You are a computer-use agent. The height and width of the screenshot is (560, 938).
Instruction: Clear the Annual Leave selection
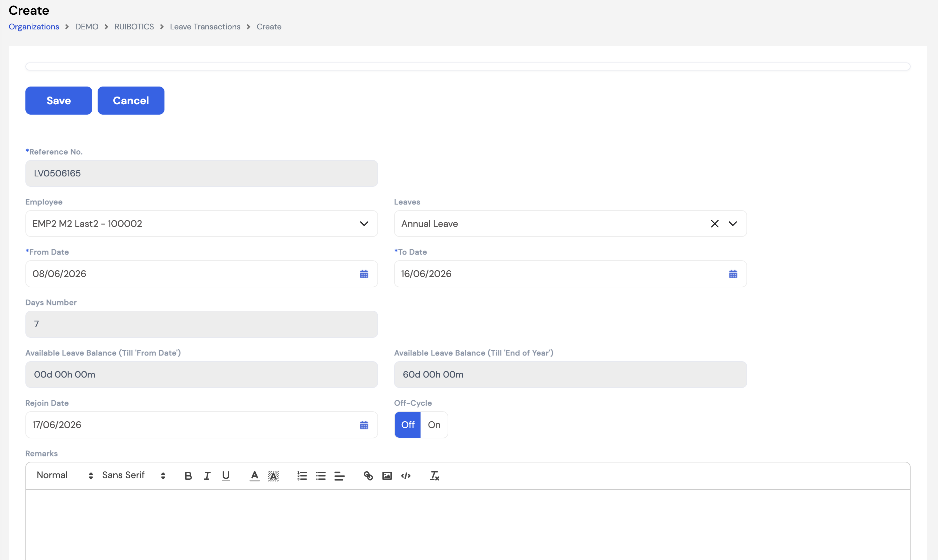(x=715, y=224)
